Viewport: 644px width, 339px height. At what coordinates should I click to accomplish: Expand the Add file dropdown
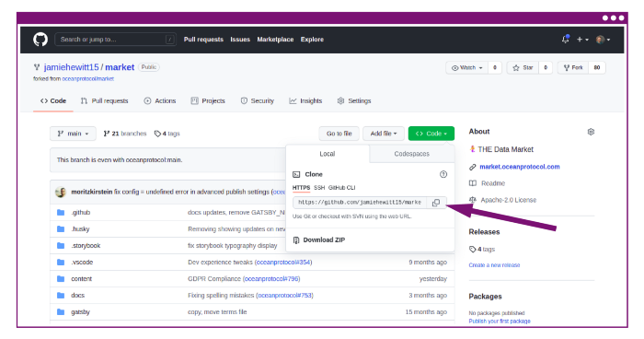coord(384,134)
